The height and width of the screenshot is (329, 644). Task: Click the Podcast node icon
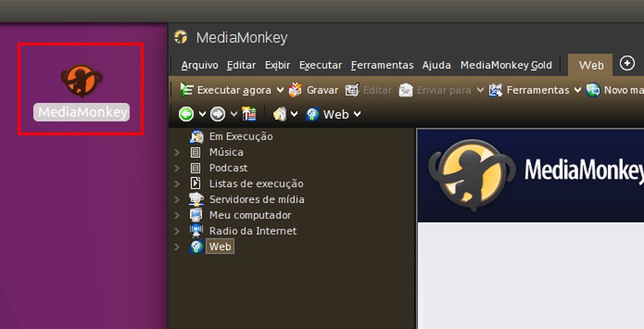(196, 168)
